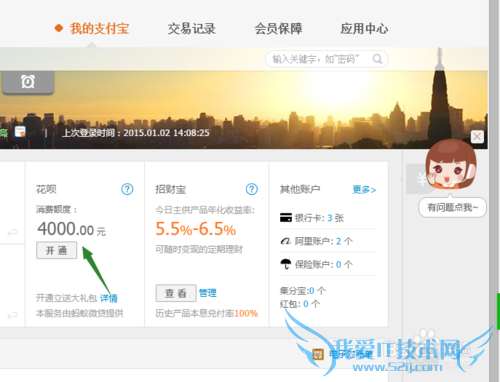Click the 可随时变现的定期理财 description
The height and width of the screenshot is (382, 500).
tap(199, 249)
